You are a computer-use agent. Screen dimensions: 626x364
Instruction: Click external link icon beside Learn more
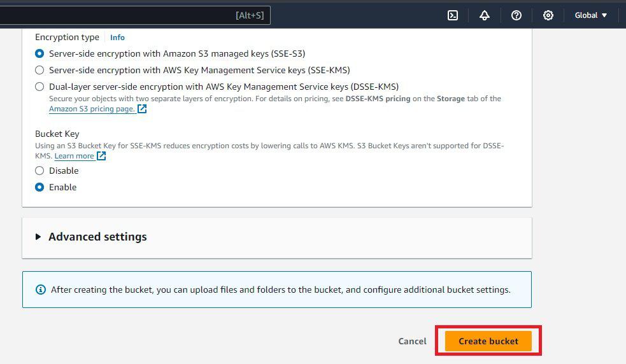(101, 156)
